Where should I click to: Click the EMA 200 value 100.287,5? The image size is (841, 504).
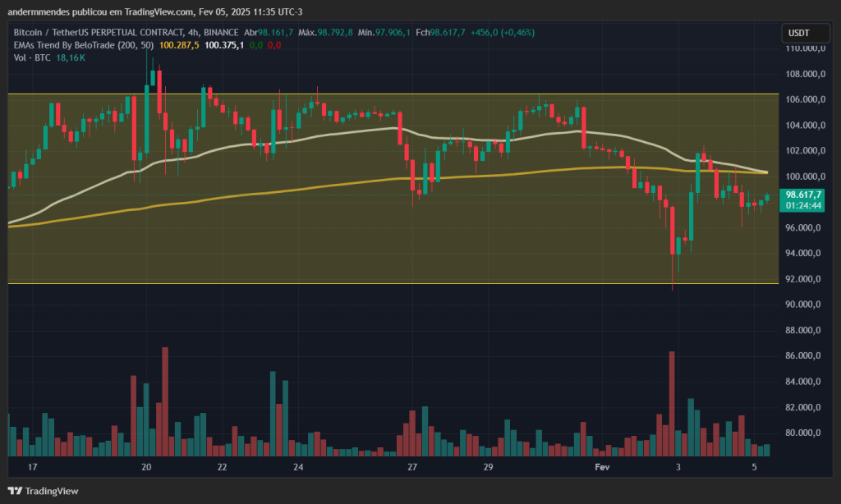[x=179, y=45]
